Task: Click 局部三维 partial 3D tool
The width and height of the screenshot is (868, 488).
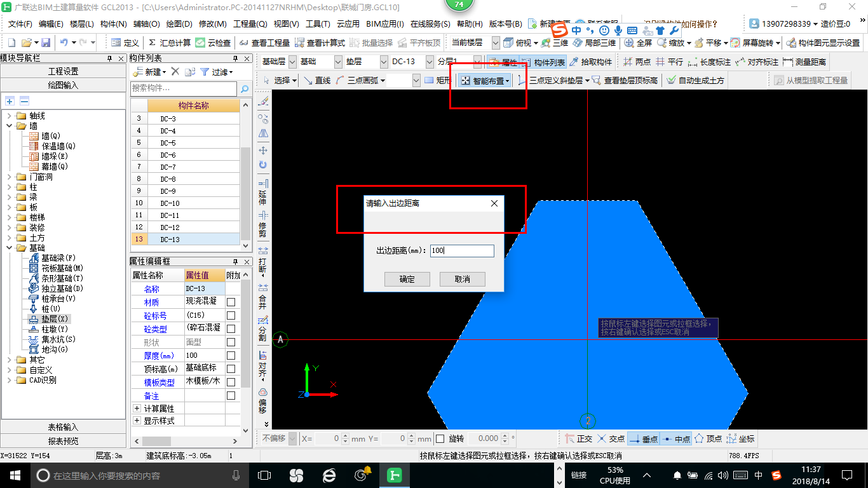Action: point(594,43)
